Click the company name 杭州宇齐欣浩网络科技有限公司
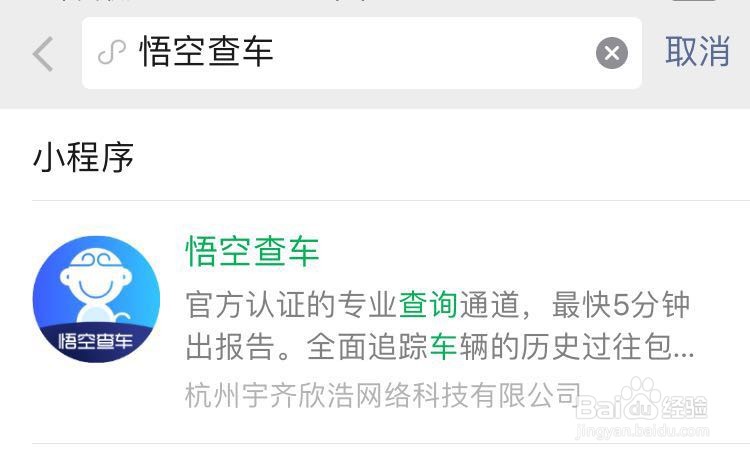The image size is (750, 457). [384, 395]
